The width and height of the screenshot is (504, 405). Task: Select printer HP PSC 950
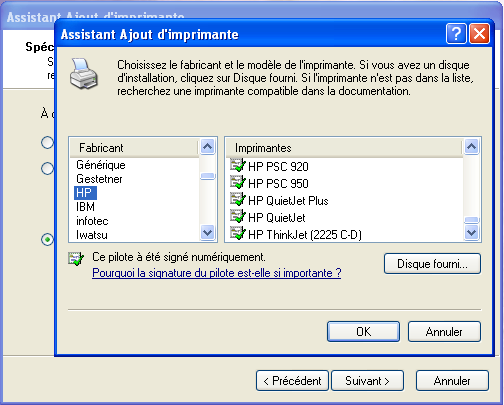point(278,183)
